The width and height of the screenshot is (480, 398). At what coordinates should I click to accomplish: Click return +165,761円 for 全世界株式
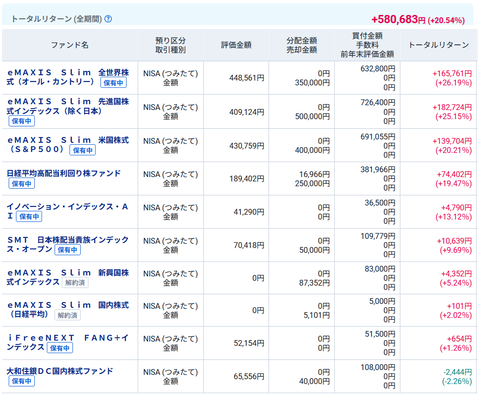coord(452,74)
